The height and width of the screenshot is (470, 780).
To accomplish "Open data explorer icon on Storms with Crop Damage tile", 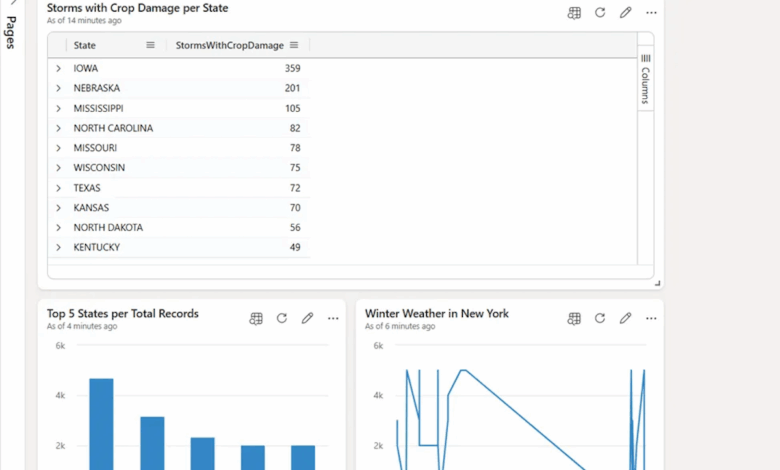I will click(x=574, y=13).
